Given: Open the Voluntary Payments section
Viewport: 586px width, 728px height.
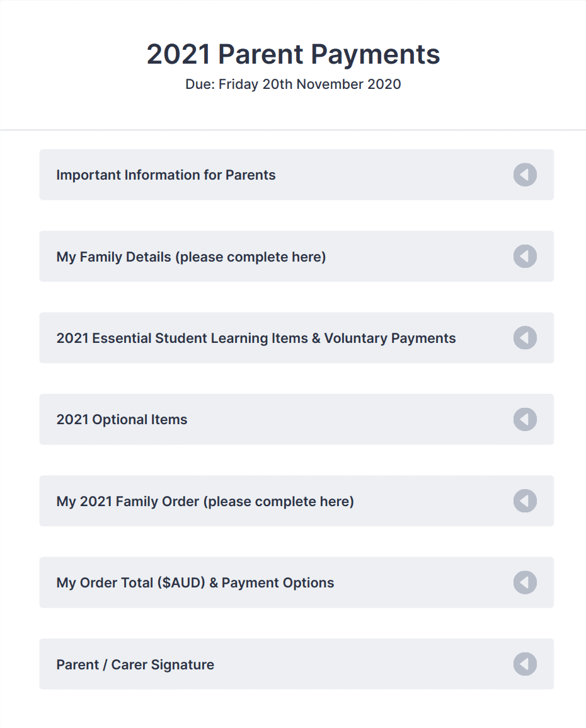Looking at the screenshot, I should point(256,338).
